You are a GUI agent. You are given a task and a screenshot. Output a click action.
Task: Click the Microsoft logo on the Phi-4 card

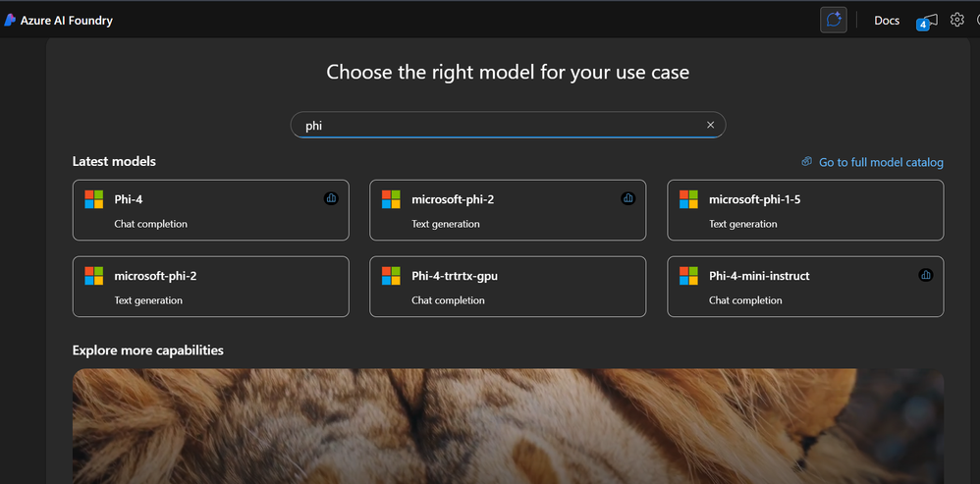pos(93,199)
